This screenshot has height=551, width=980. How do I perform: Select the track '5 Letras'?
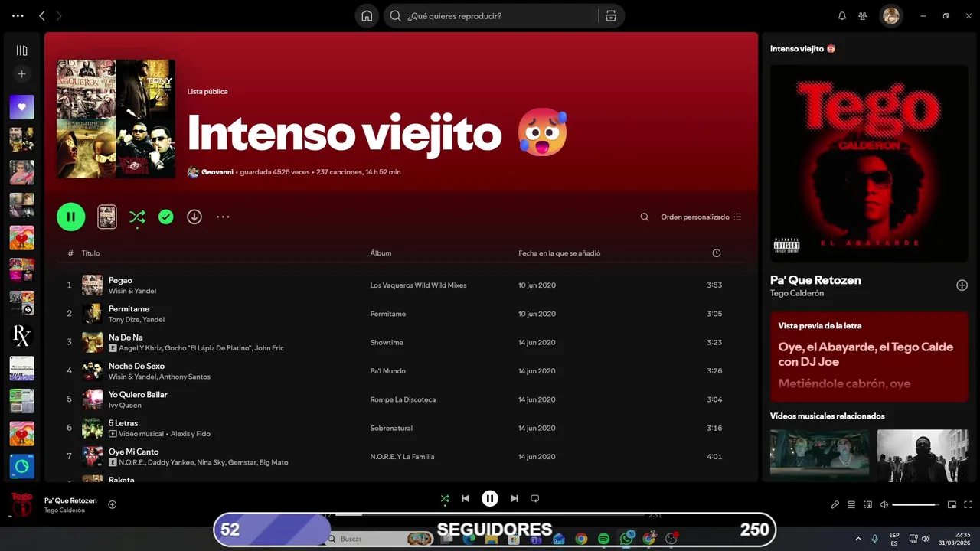pyautogui.click(x=123, y=423)
